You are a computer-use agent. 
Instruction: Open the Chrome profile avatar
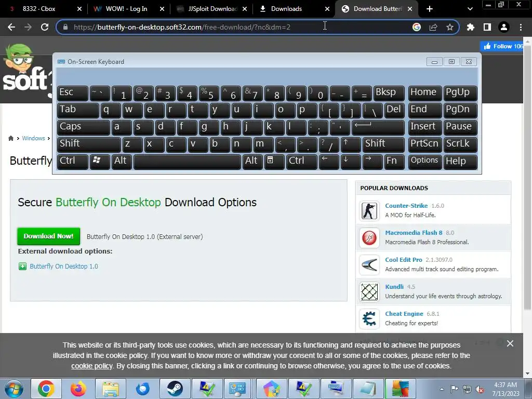[504, 27]
